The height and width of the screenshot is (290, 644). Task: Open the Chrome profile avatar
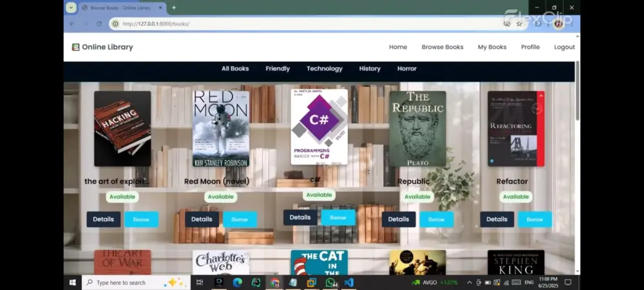pos(558,24)
